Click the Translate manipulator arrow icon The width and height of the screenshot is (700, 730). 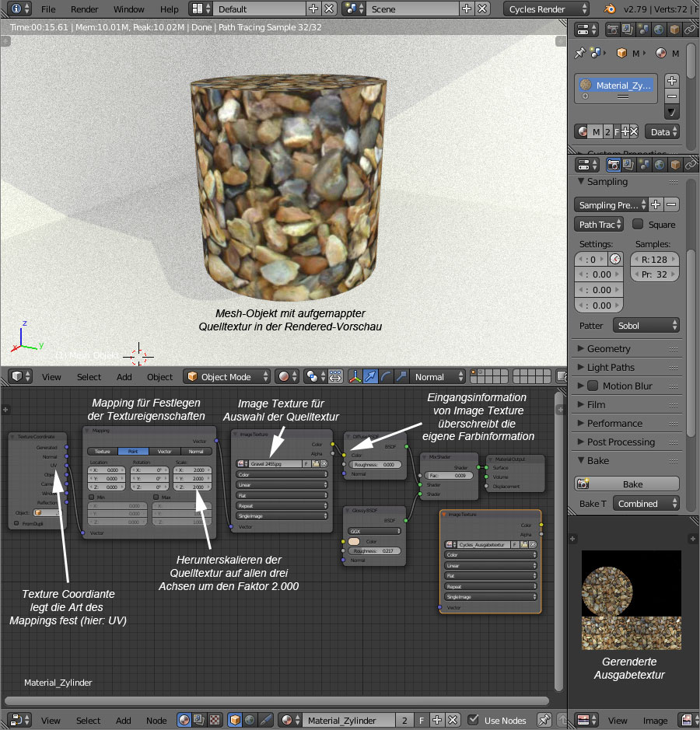pyautogui.click(x=370, y=377)
